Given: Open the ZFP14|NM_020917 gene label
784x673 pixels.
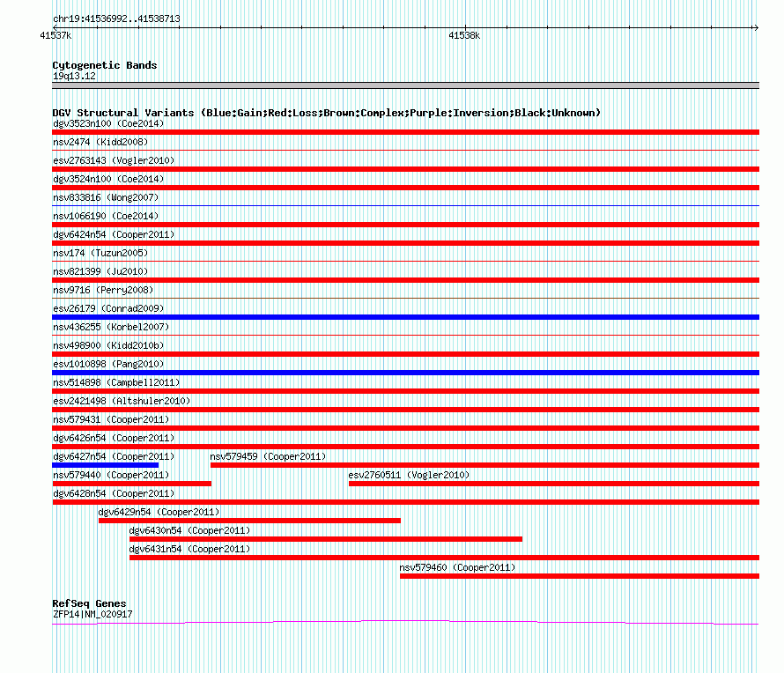Looking at the screenshot, I should [92, 614].
